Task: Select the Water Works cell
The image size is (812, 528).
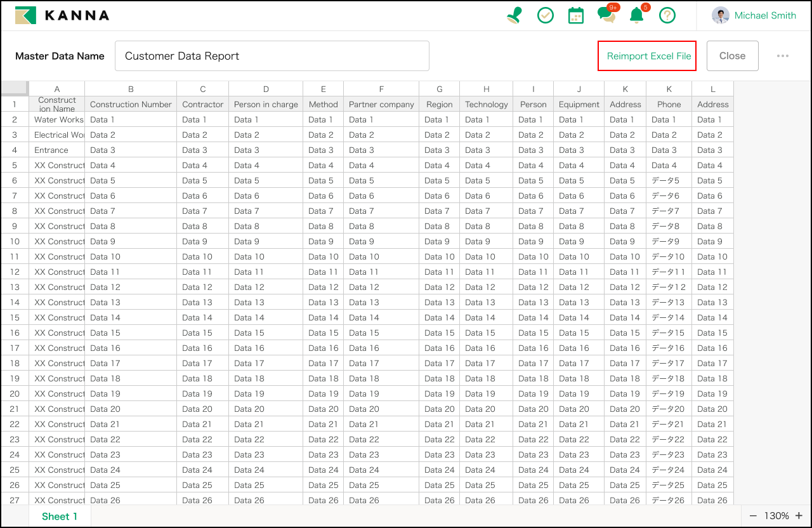Action: (57, 119)
